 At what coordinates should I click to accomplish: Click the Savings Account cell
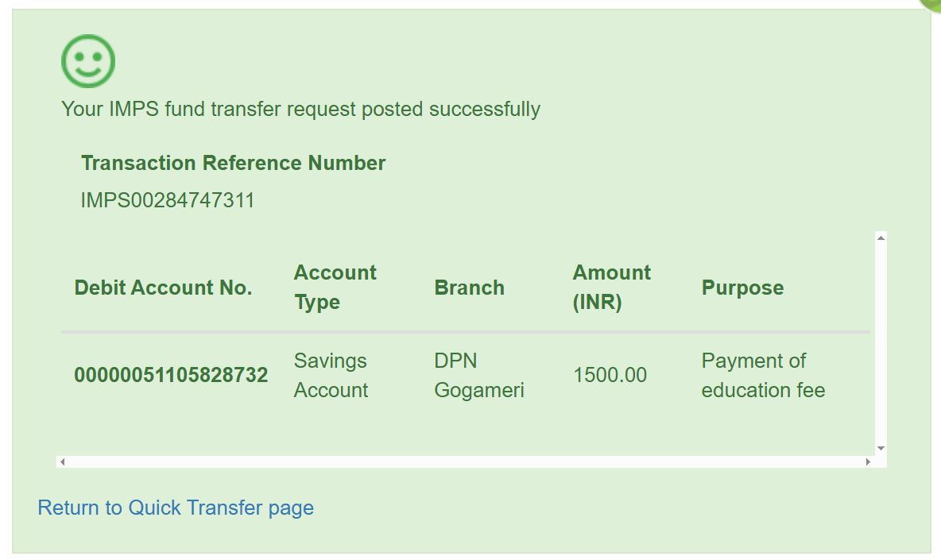(x=331, y=375)
